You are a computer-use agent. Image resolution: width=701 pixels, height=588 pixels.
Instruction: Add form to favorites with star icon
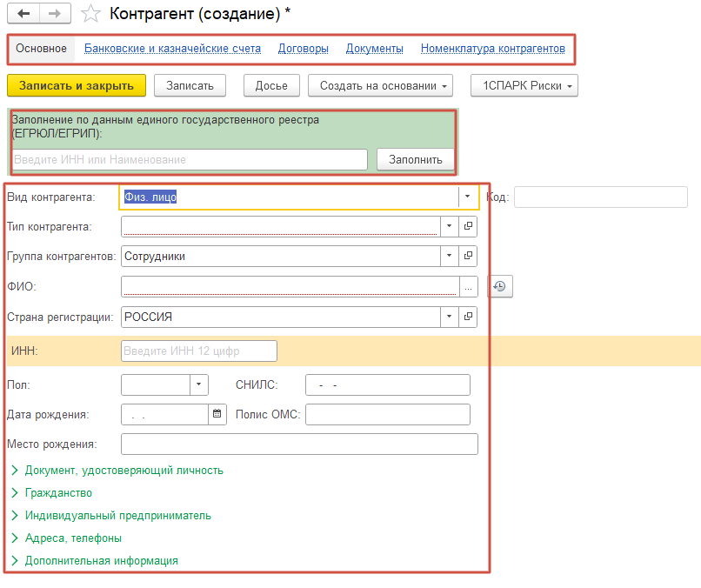click(90, 13)
